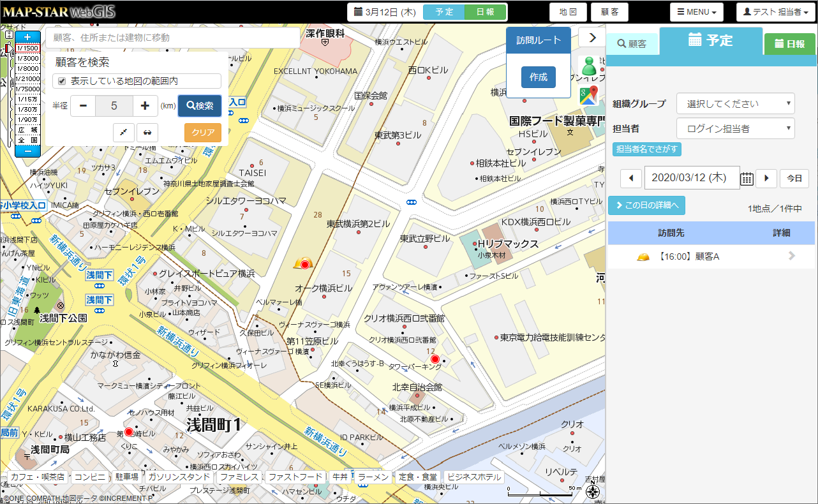The width and height of the screenshot is (818, 504).
Task: Open the calendar date picker icon
Action: point(747,179)
